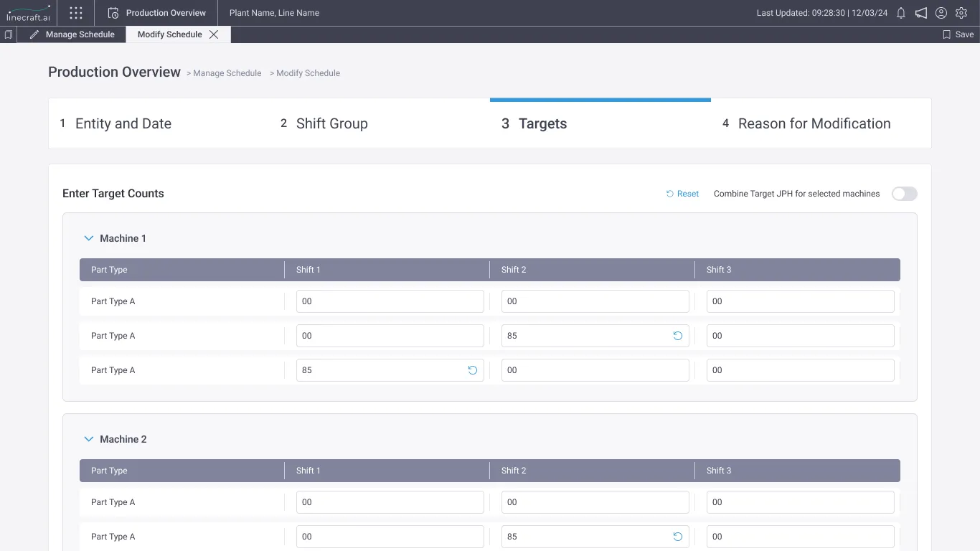Revert Machine 1 Shift 2 value 85
The image size is (980, 551).
point(677,336)
